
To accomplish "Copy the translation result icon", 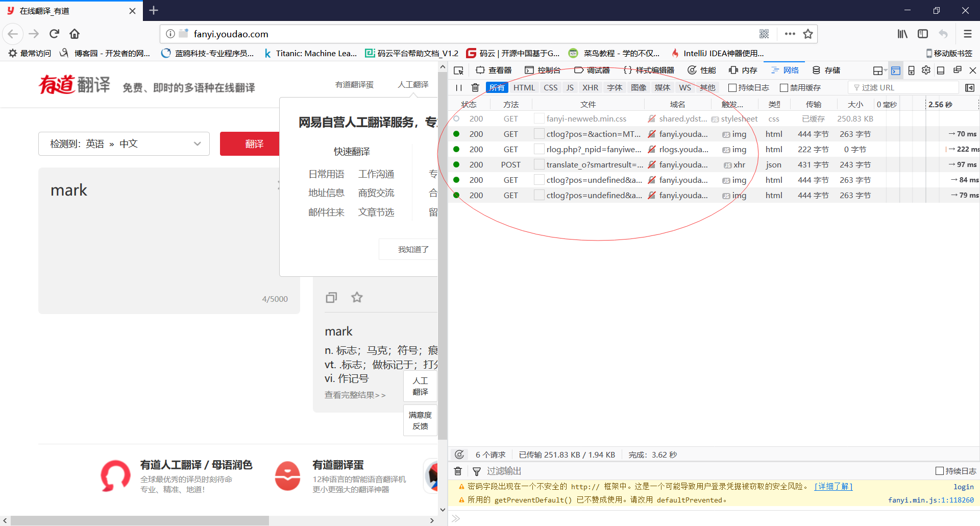I will coord(331,297).
